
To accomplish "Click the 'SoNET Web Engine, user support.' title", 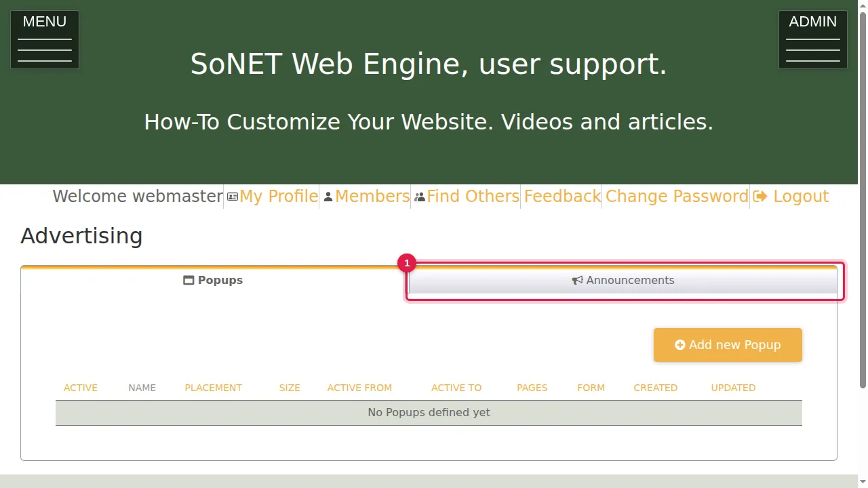I will (x=429, y=64).
